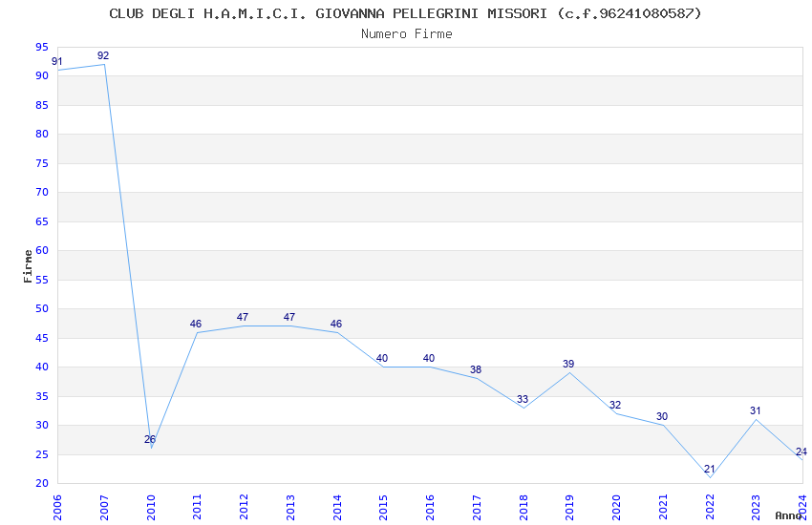
Task: Click x-axis year label 2012
Action: [244, 507]
